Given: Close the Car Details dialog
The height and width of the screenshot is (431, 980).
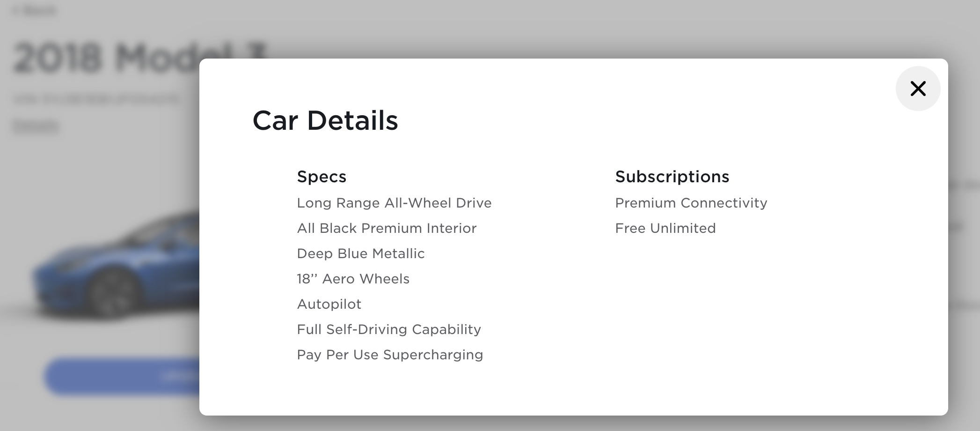Looking at the screenshot, I should (x=918, y=89).
